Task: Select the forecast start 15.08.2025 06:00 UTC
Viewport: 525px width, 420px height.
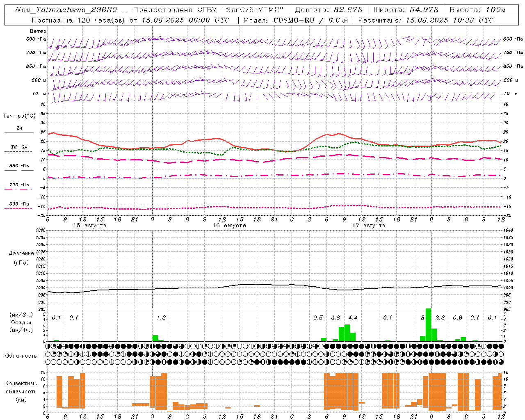Action: click(x=185, y=20)
